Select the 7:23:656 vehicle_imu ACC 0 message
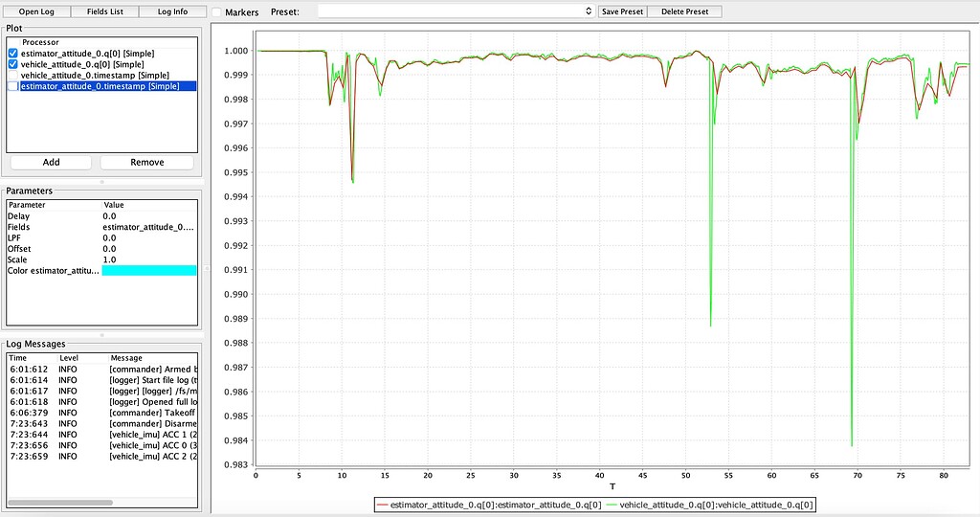 (x=101, y=446)
